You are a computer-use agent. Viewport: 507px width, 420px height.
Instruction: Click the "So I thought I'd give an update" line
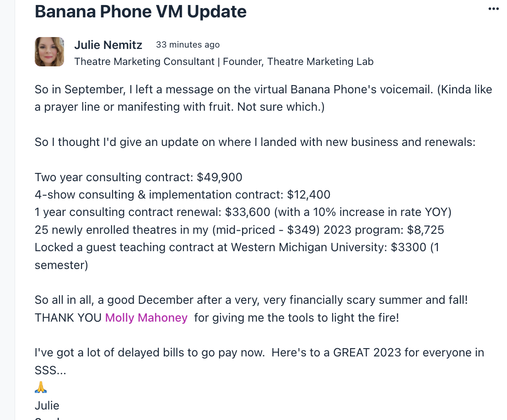[255, 142]
